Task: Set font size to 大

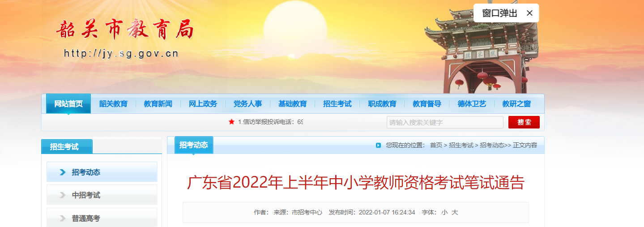Action: pos(455,212)
